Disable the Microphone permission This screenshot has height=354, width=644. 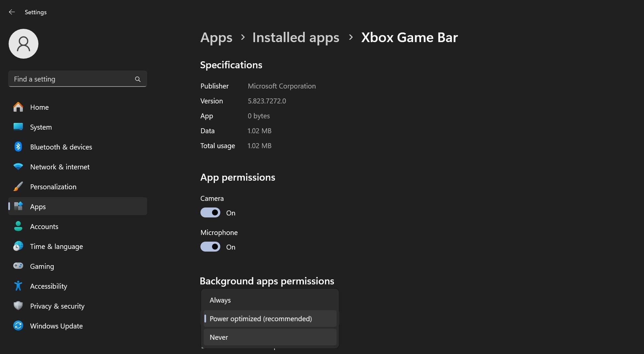coord(210,247)
